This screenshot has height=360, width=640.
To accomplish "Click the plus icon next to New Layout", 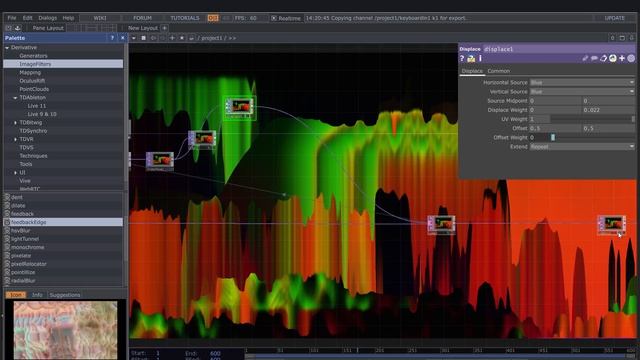I will point(164,28).
